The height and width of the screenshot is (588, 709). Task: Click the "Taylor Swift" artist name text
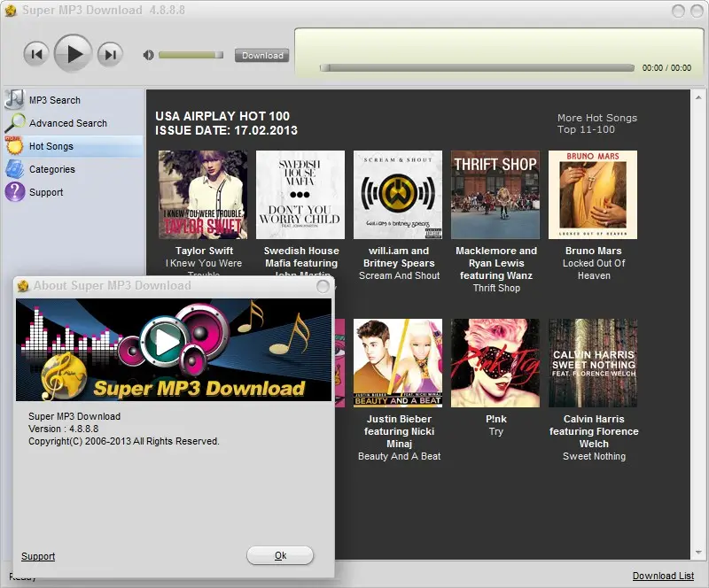204,251
